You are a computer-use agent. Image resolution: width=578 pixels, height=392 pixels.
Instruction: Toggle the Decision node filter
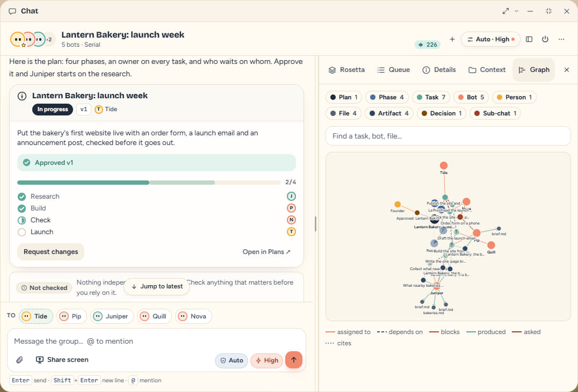[442, 113]
